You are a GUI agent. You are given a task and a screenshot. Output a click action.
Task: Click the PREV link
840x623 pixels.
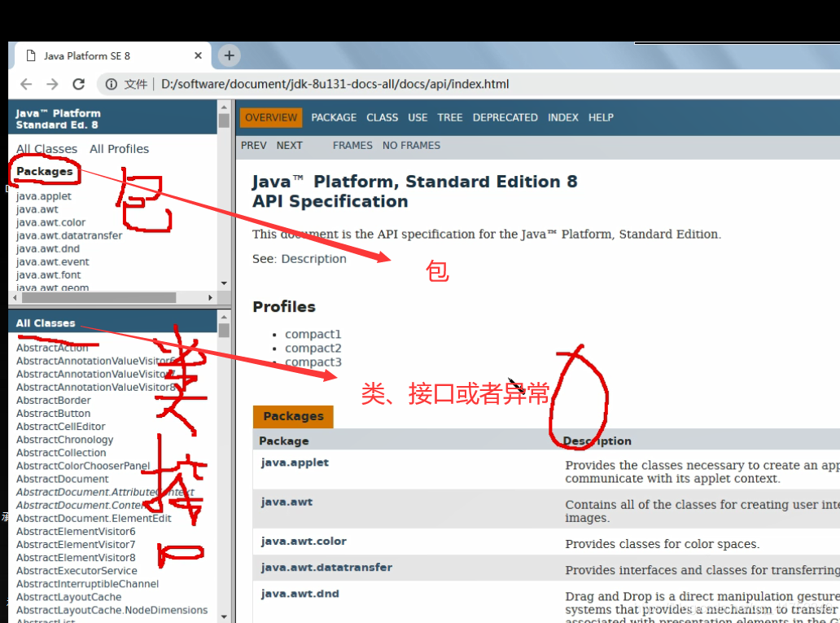(x=253, y=145)
